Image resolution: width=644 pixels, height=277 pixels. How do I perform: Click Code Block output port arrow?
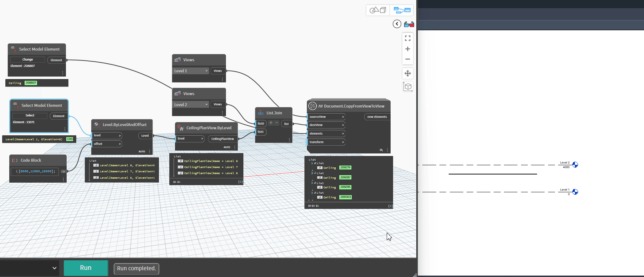(x=63, y=171)
